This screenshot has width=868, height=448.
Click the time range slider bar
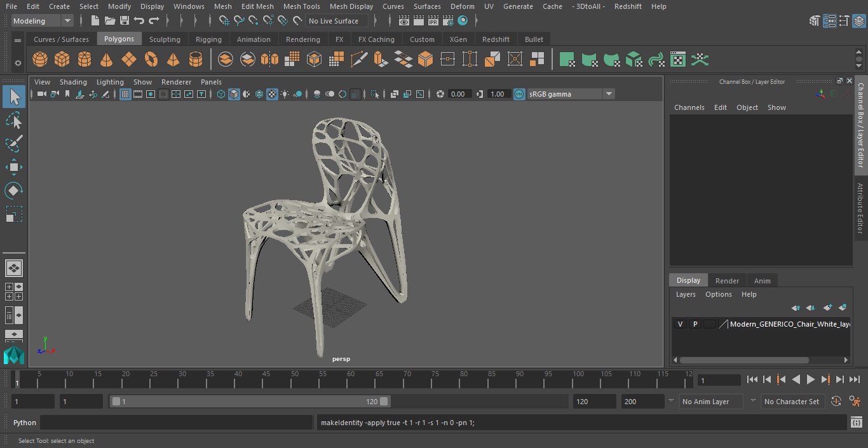pos(250,402)
